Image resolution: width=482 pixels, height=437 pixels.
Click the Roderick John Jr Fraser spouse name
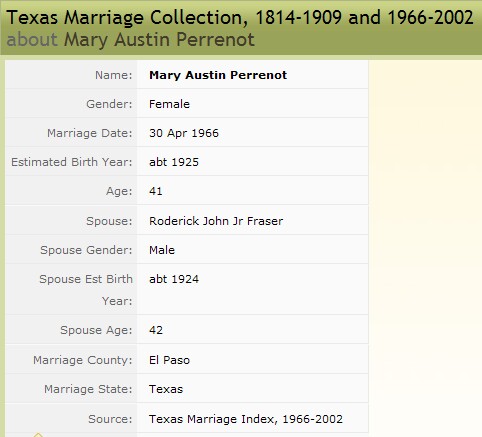[216, 221]
